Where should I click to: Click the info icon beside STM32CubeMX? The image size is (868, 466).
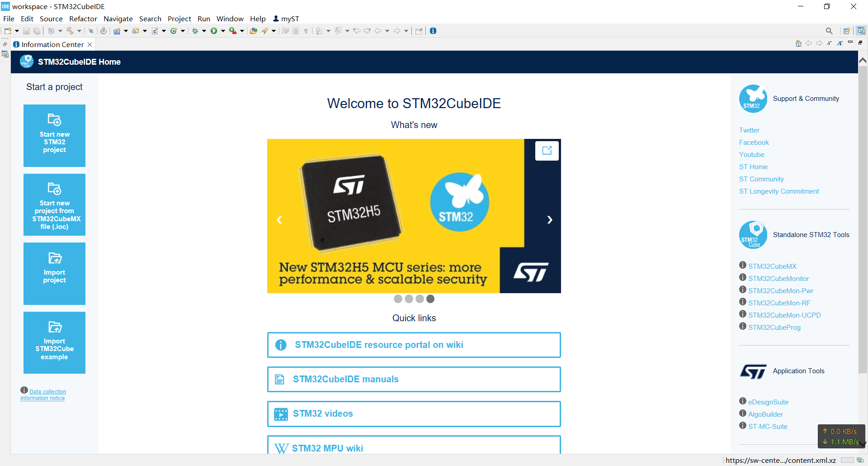click(743, 265)
